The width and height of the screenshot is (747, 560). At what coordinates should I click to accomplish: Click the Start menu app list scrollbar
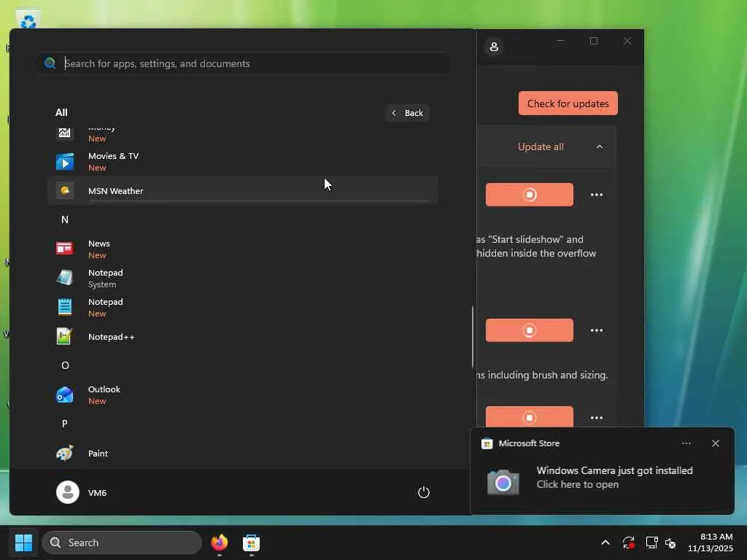pyautogui.click(x=473, y=337)
